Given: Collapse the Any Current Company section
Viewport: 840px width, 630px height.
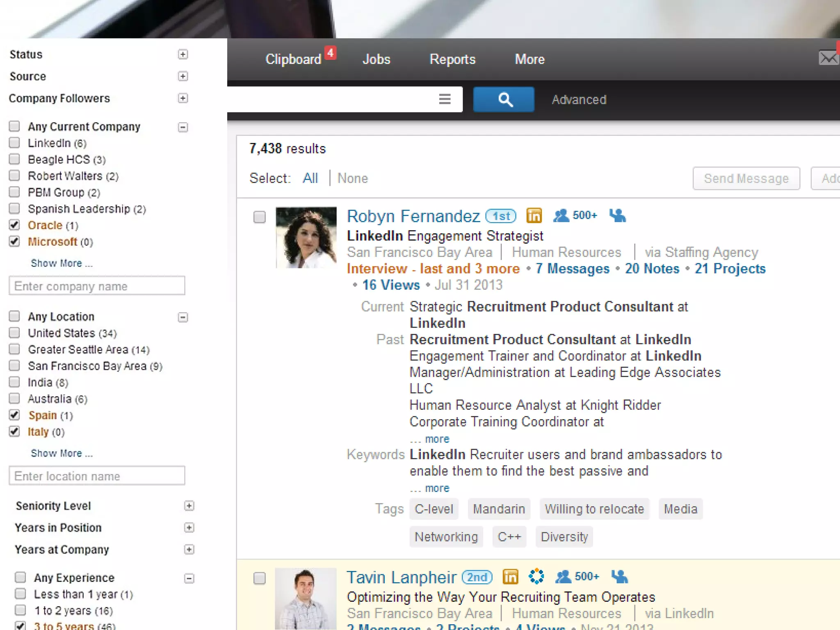Looking at the screenshot, I should [x=183, y=127].
